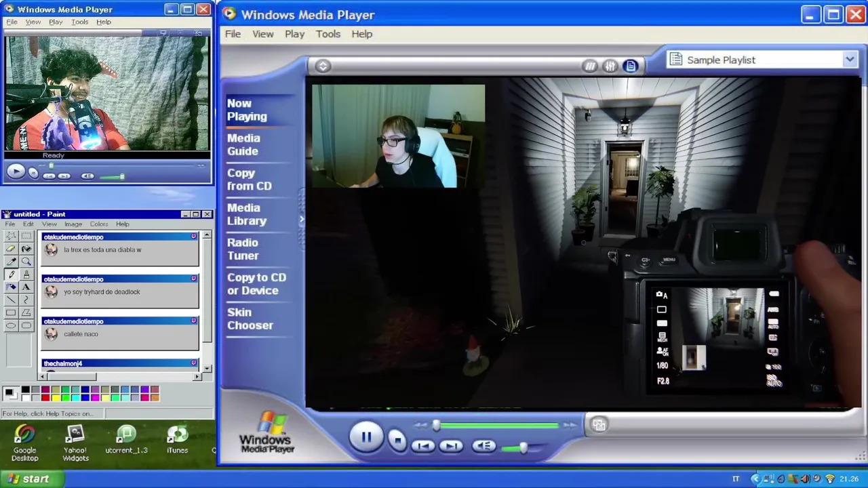Open Media Guide
Viewport: 868px width, 488px height.
coord(243,144)
